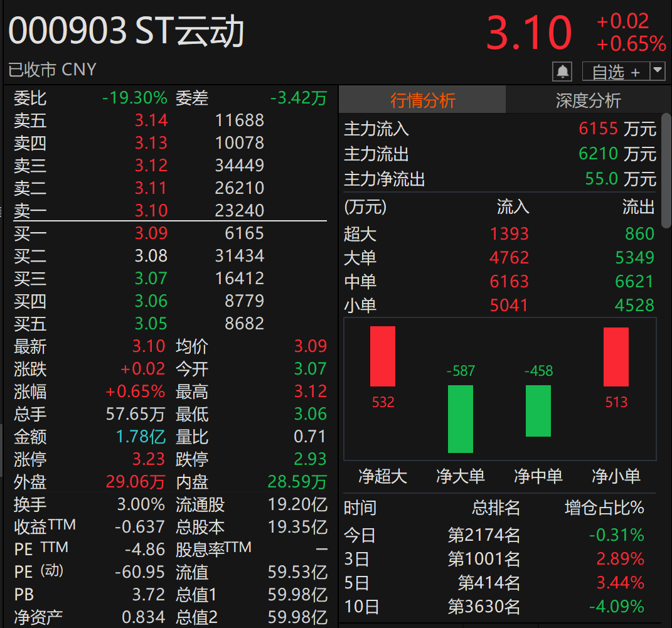Click the price alert bell icon
The image size is (672, 628).
[x=562, y=71]
